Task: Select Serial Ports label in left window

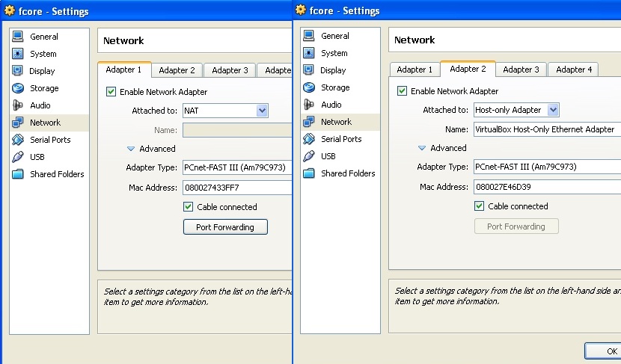Action: [50, 140]
